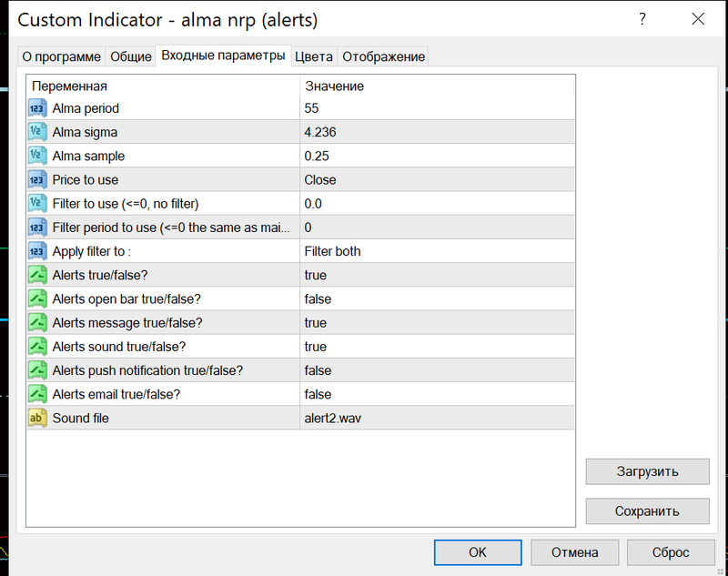728x576 pixels.
Task: Click the Сброс reset button
Action: click(x=671, y=552)
